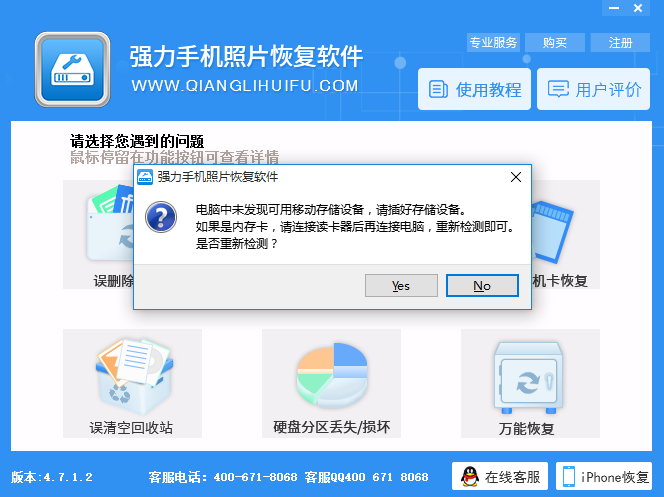Viewport: 664px width, 497px height.
Task: Open 在线客服 online support with QQ penguin
Action: 500,477
